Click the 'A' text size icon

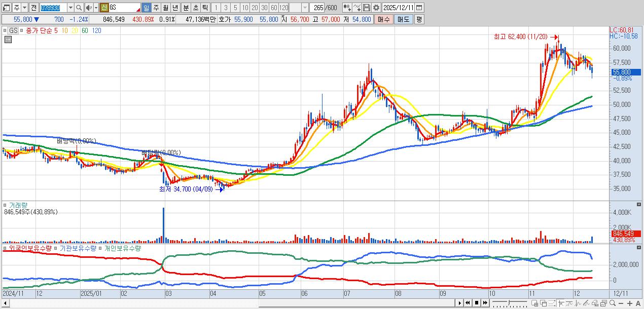(x=638, y=303)
